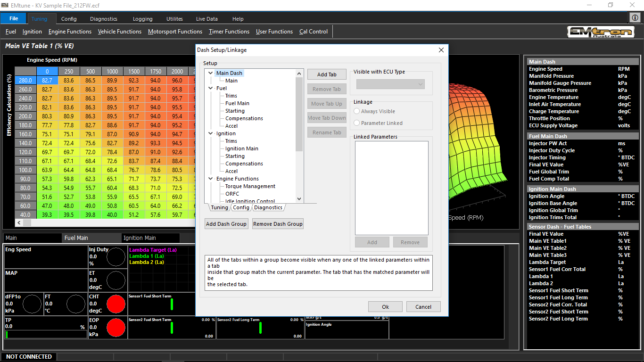Select the Fuel Main dash tab at bottom
This screenshot has height=362, width=644.
point(91,238)
